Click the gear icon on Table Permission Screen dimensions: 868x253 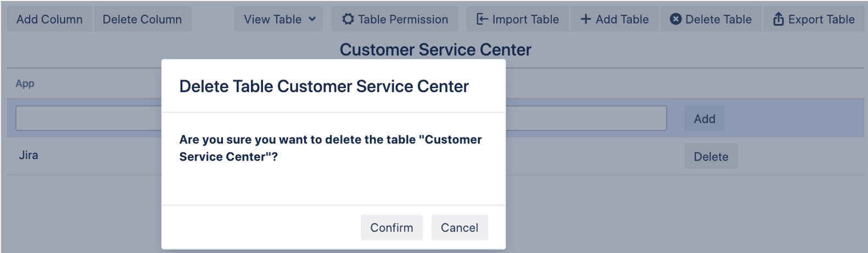(x=348, y=19)
